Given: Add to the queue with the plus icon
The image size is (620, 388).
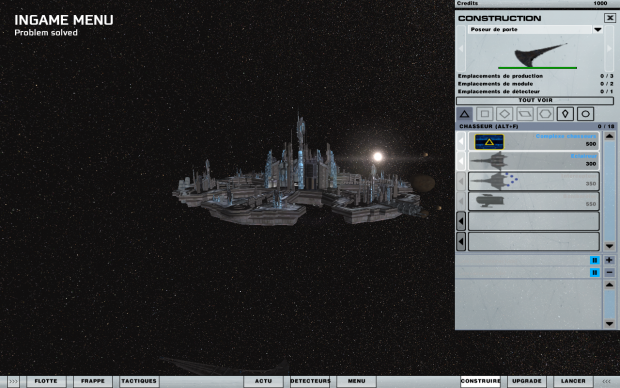Looking at the screenshot, I should pyautogui.click(x=609, y=260).
